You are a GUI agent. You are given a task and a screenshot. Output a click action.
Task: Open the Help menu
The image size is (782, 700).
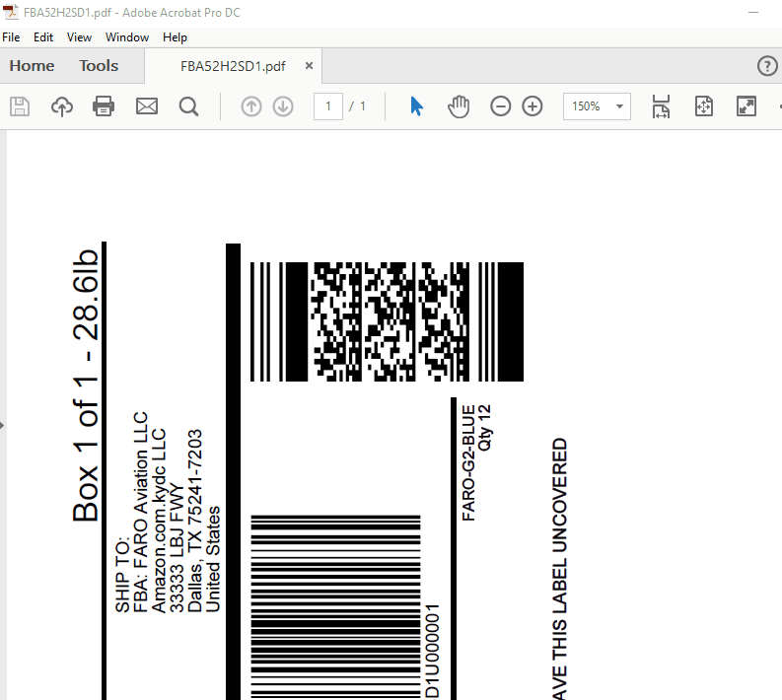176,37
